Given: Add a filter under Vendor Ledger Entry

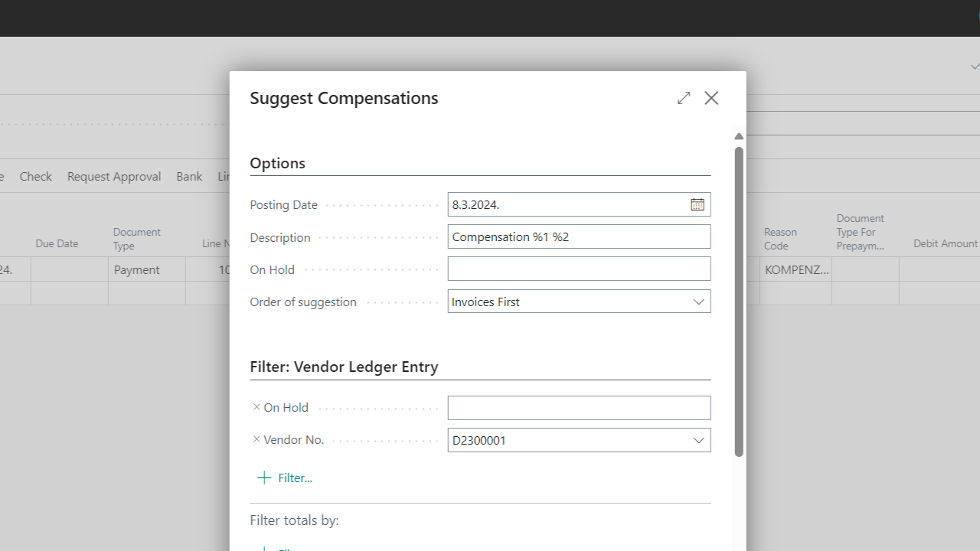Looking at the screenshot, I should [285, 478].
